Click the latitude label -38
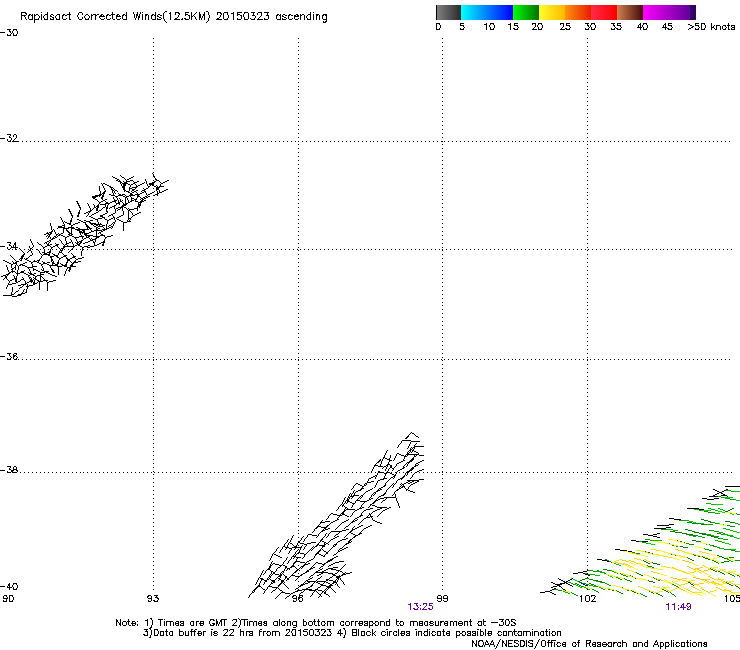 click(x=9, y=470)
